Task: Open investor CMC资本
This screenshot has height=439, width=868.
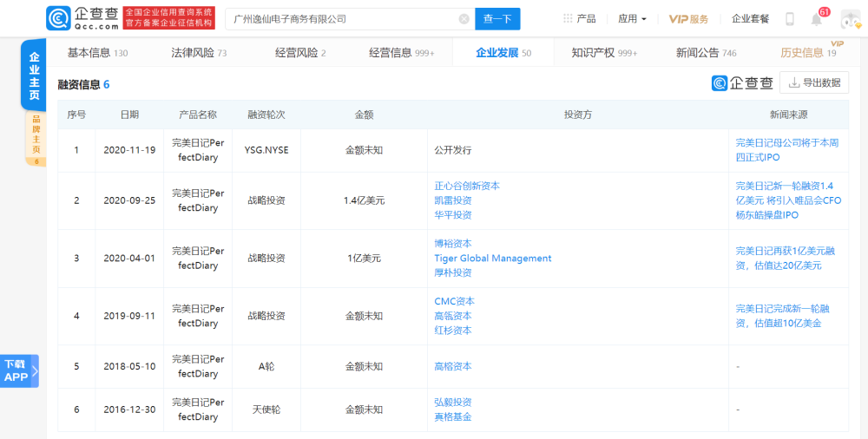Action: (x=455, y=301)
